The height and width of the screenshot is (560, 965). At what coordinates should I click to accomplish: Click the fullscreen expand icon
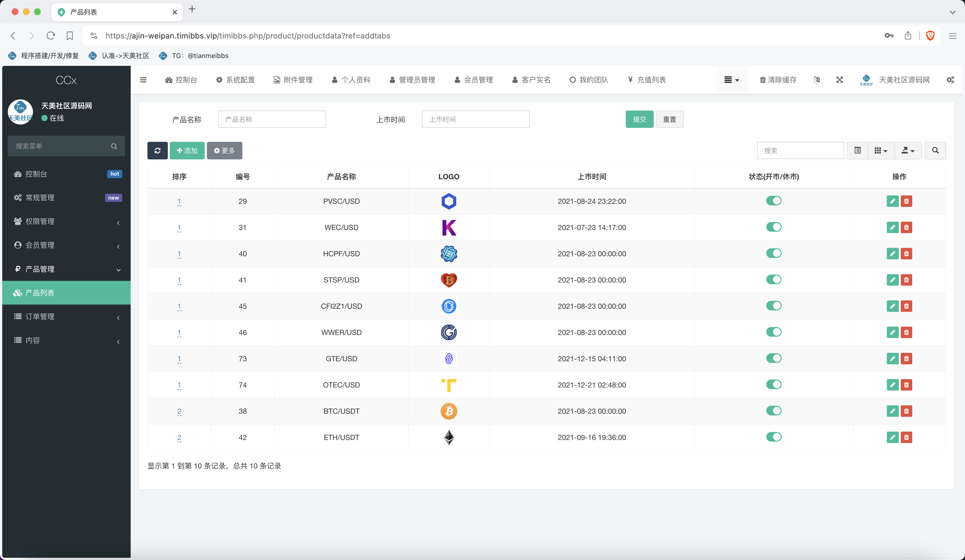point(839,80)
